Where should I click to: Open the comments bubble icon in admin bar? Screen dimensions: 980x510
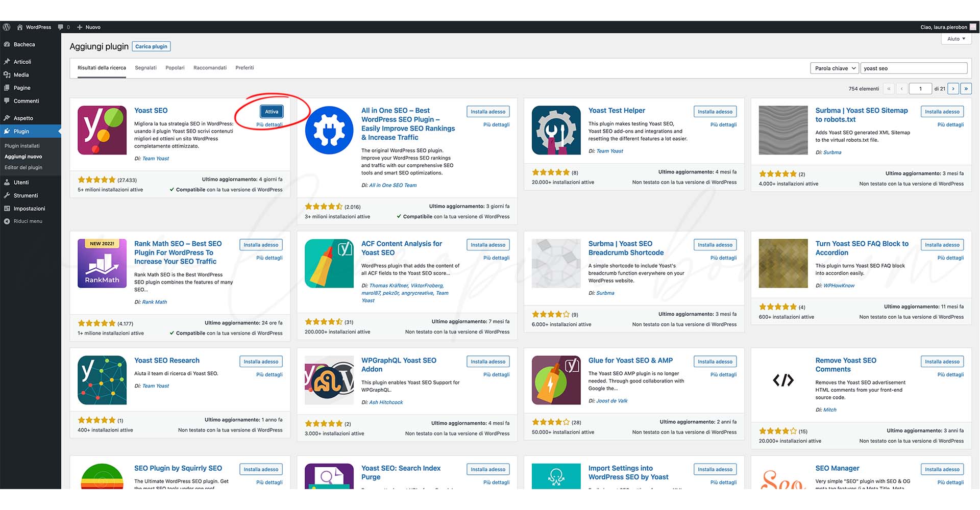[x=61, y=27]
